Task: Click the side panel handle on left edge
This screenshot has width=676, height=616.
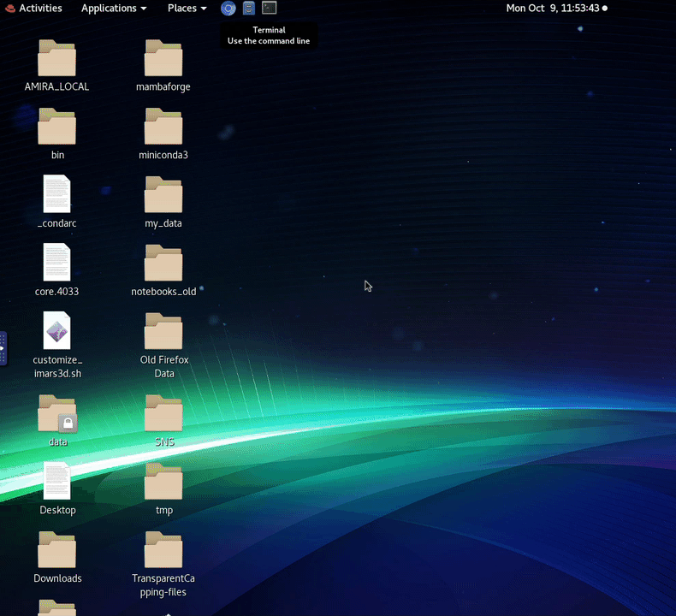Action: tap(3, 349)
